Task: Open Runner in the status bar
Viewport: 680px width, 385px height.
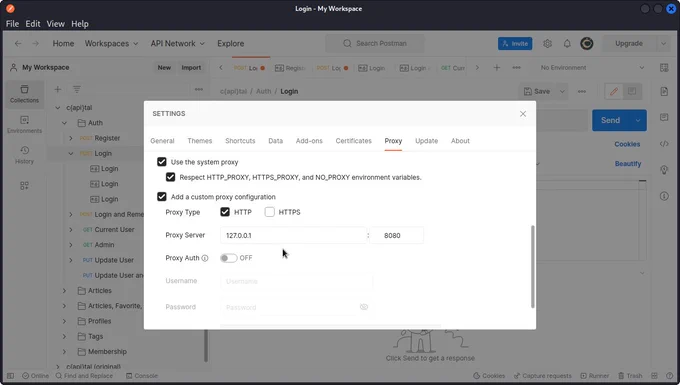Action: 595,376
